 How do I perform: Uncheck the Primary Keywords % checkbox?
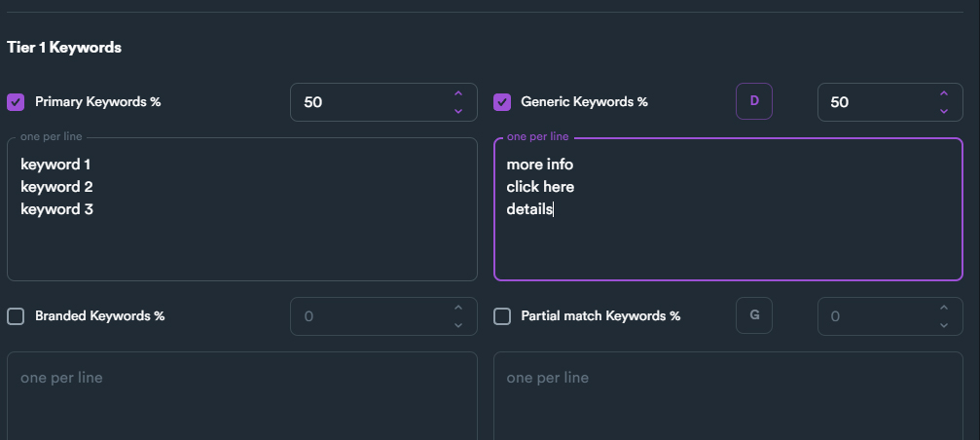[x=16, y=102]
